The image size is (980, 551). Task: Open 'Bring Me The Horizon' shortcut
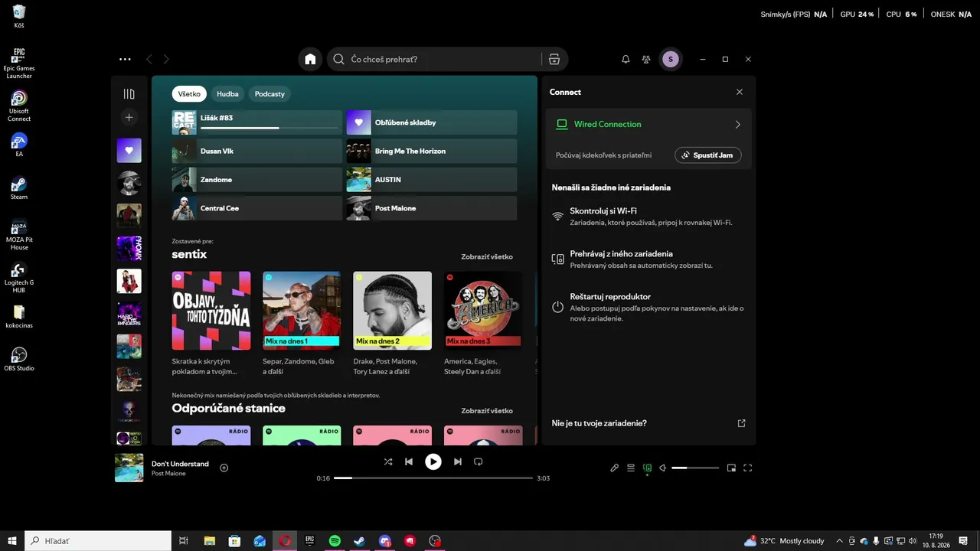[x=432, y=151]
